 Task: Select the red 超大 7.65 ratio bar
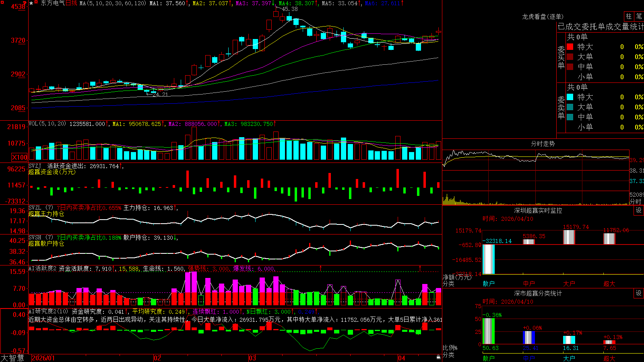609,342
